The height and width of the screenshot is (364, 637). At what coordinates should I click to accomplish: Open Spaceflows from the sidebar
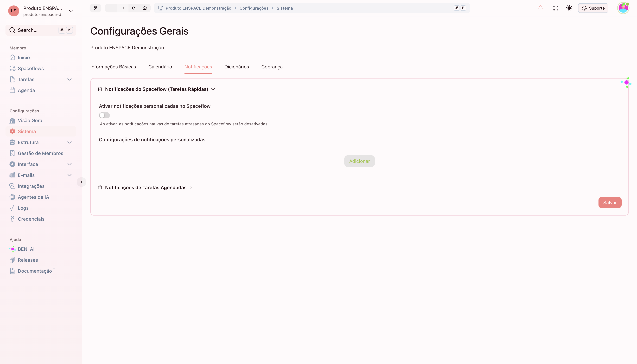click(x=41, y=68)
